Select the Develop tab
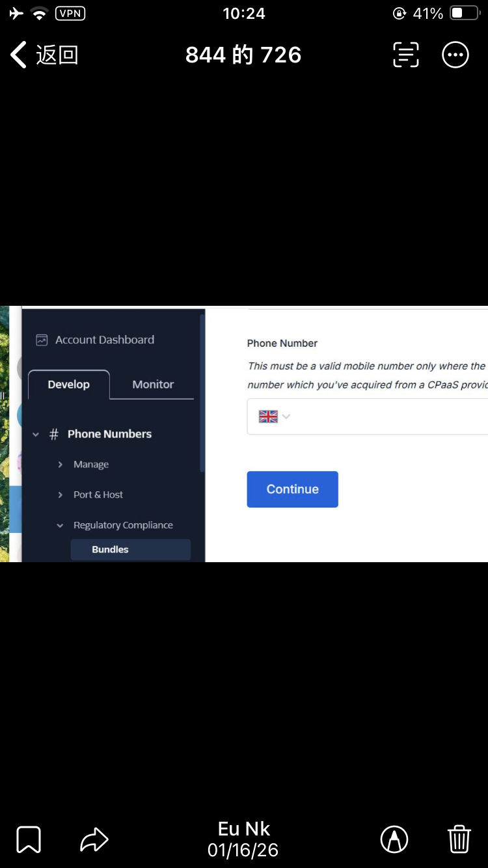Viewport: 488px width, 868px height. (x=69, y=385)
